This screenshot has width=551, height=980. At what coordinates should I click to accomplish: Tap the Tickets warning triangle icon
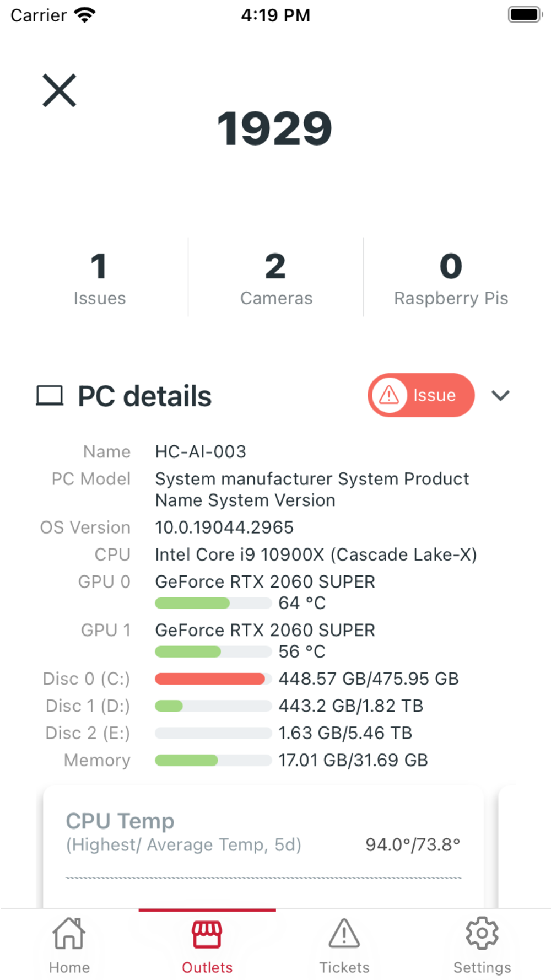344,934
